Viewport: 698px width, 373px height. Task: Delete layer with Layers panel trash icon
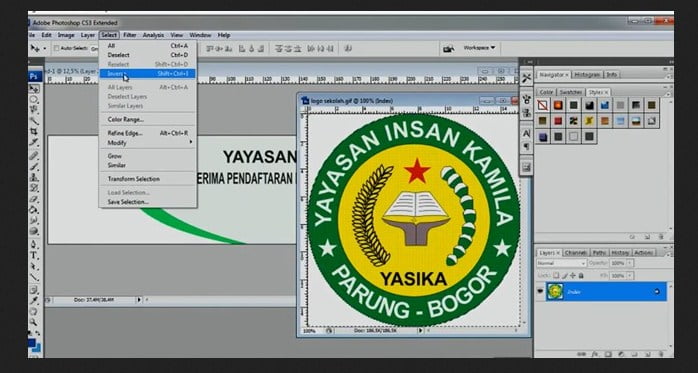(x=660, y=354)
